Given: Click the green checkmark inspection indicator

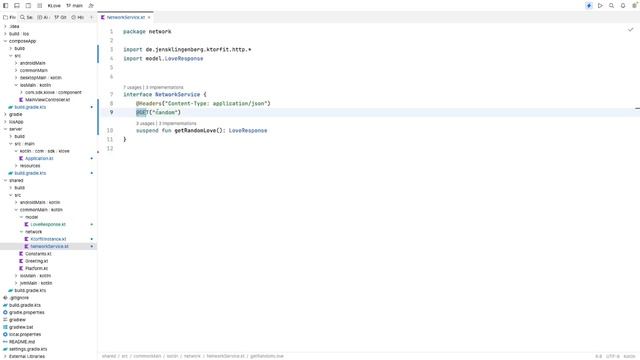Looking at the screenshot, I should [x=631, y=29].
